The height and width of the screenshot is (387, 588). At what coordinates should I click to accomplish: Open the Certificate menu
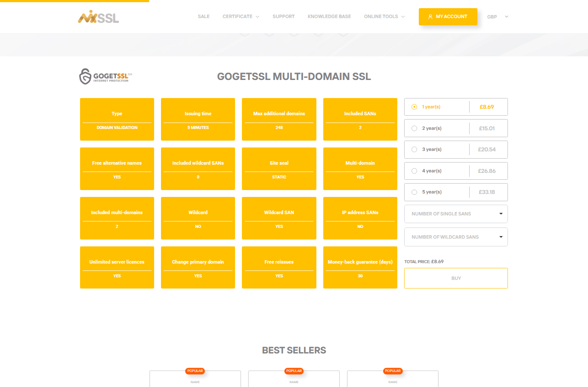click(x=238, y=16)
